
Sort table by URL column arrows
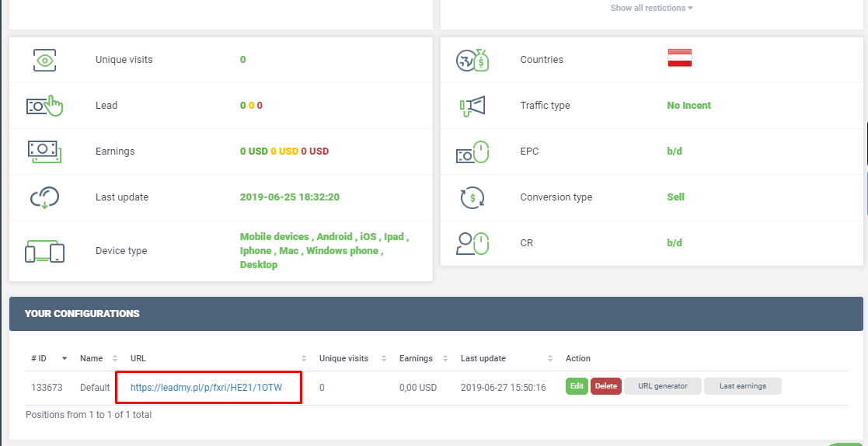(304, 358)
